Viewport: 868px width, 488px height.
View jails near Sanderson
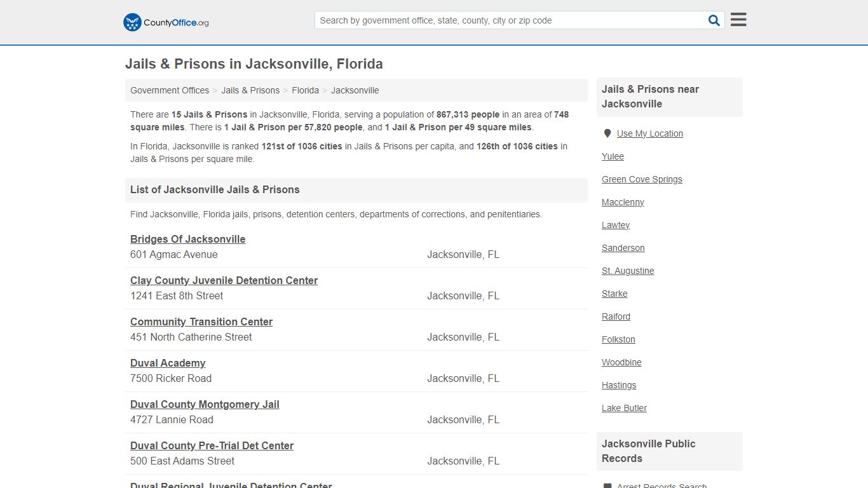(623, 248)
